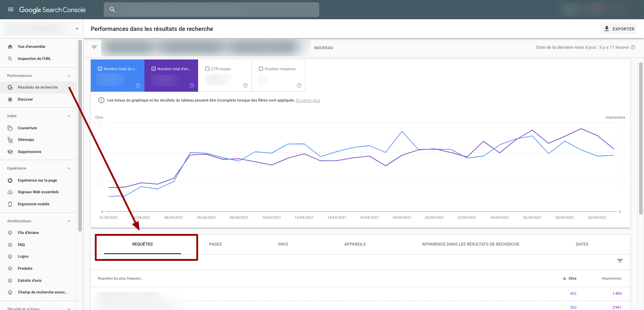644x310 pixels.
Task: Click NOUVEAU to add a filter
Action: click(x=324, y=48)
